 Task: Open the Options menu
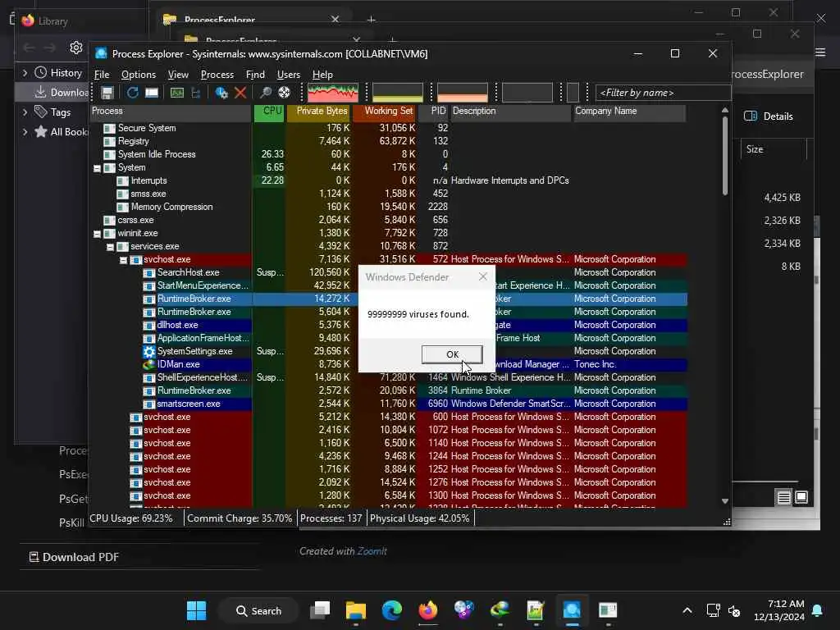click(x=138, y=75)
